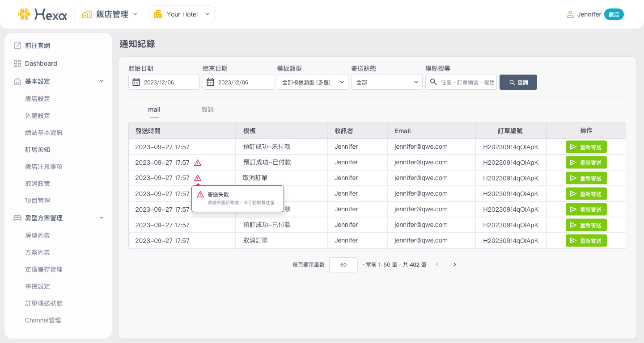Click the Dashboard grid icon in sidebar
The width and height of the screenshot is (644, 343).
point(17,63)
